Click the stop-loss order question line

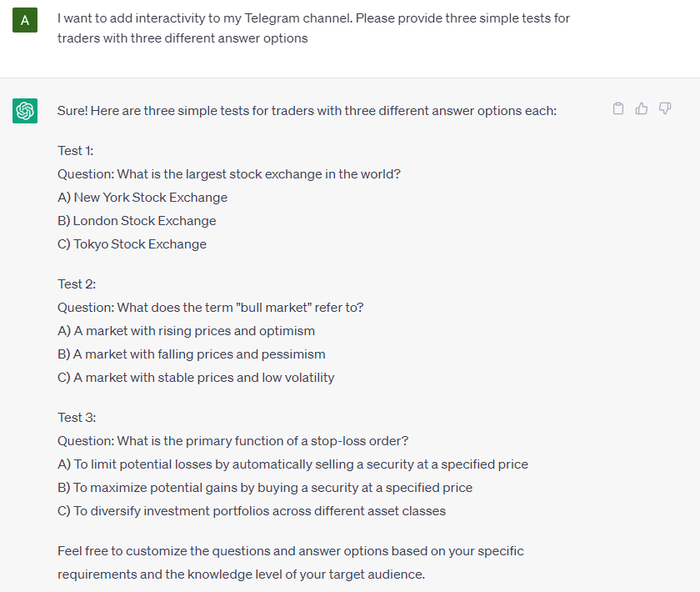point(232,441)
